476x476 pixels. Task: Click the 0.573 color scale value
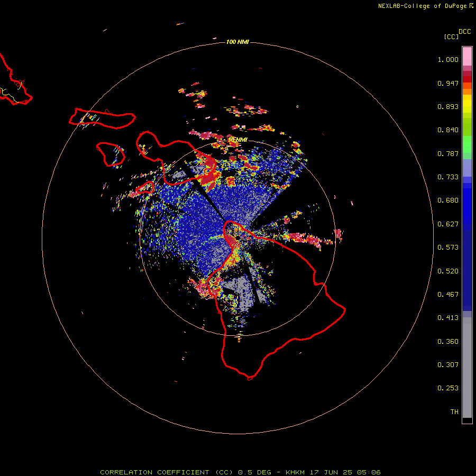[448, 248]
